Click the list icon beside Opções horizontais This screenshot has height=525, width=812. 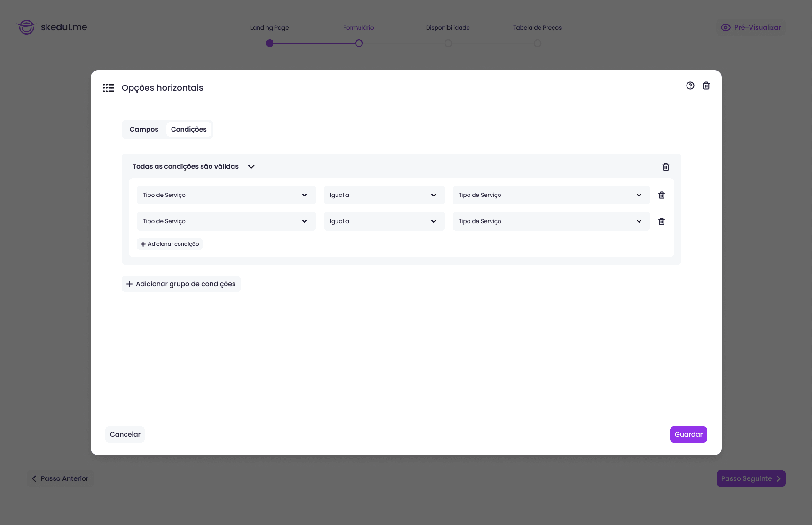(x=109, y=88)
